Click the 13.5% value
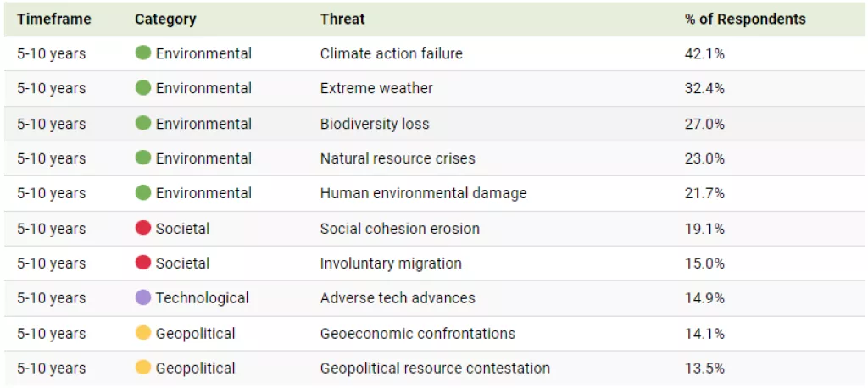The width and height of the screenshot is (868, 388). pyautogui.click(x=704, y=368)
